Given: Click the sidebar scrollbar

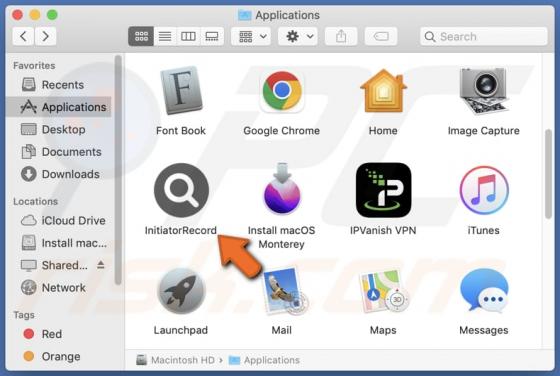Looking at the screenshot, I should point(118,170).
